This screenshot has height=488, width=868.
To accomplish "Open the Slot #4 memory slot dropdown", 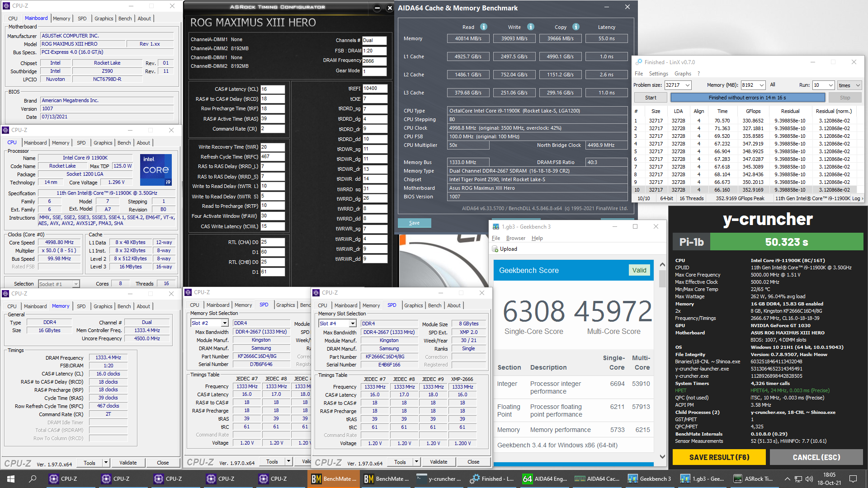I will [353, 324].
